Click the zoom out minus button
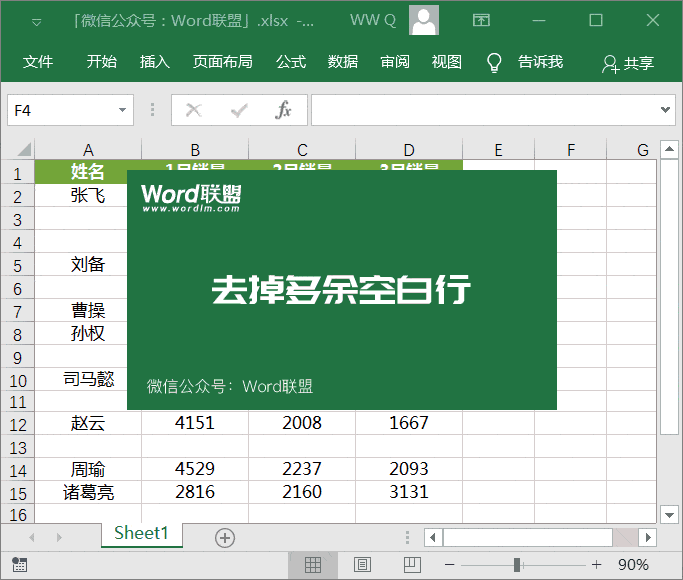 pyautogui.click(x=450, y=565)
